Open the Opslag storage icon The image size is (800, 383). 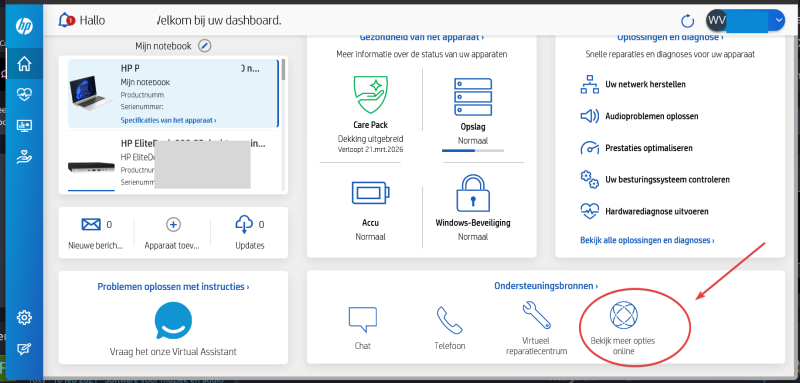[472, 97]
